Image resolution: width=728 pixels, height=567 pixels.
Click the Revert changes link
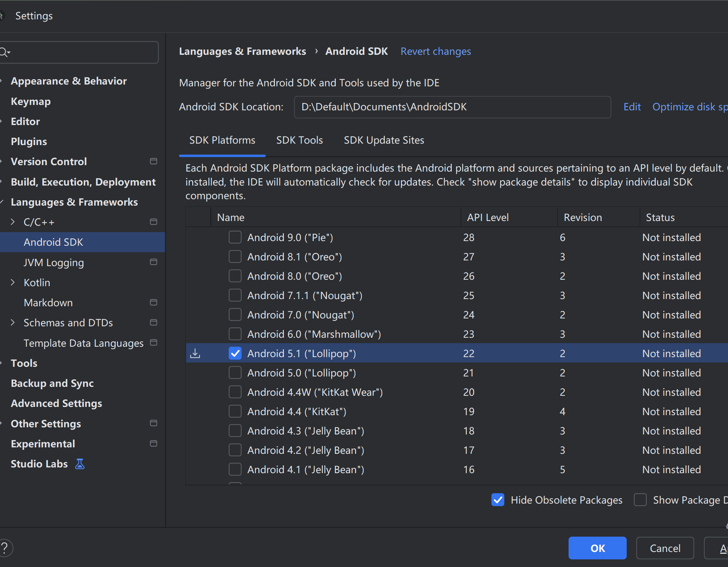[436, 52]
